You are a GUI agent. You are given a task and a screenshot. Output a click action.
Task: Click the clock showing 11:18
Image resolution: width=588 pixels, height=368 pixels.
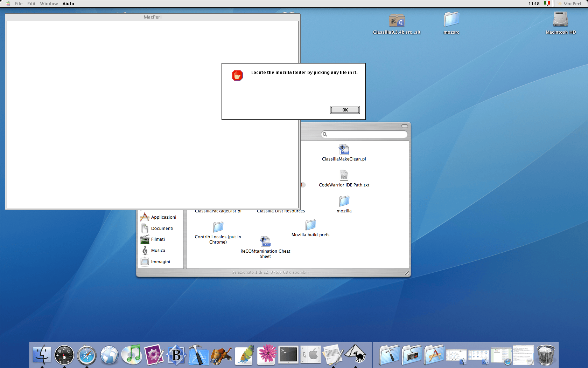click(x=534, y=4)
